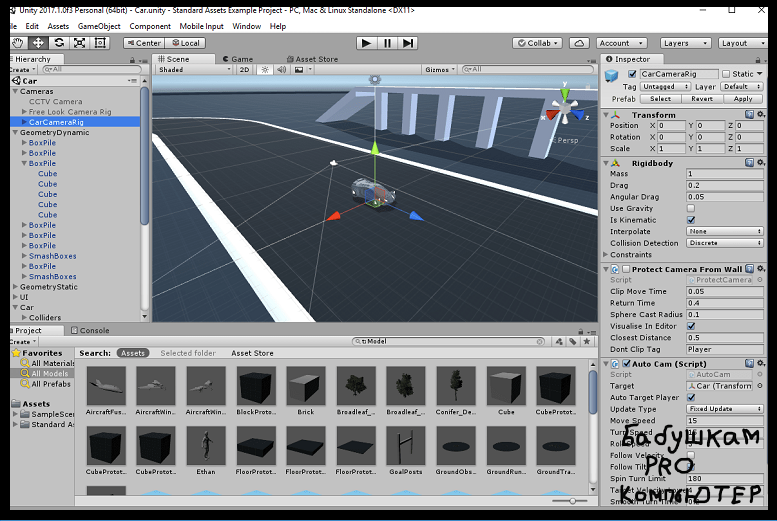
Task: Select the Scale tool
Action: pyautogui.click(x=79, y=43)
